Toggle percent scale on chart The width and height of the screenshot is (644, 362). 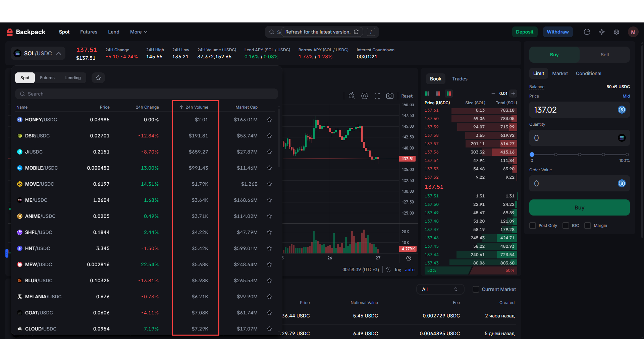pos(388,269)
